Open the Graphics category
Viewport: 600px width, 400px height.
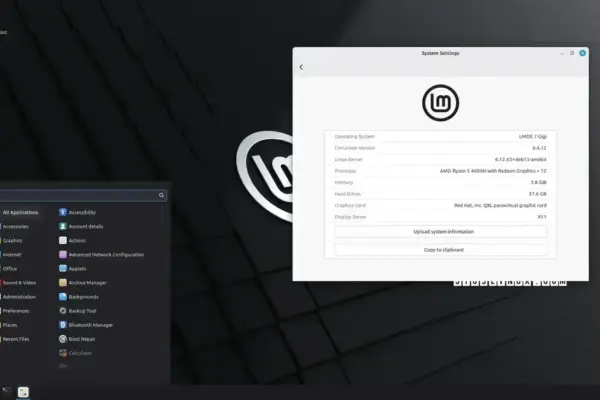12,241
